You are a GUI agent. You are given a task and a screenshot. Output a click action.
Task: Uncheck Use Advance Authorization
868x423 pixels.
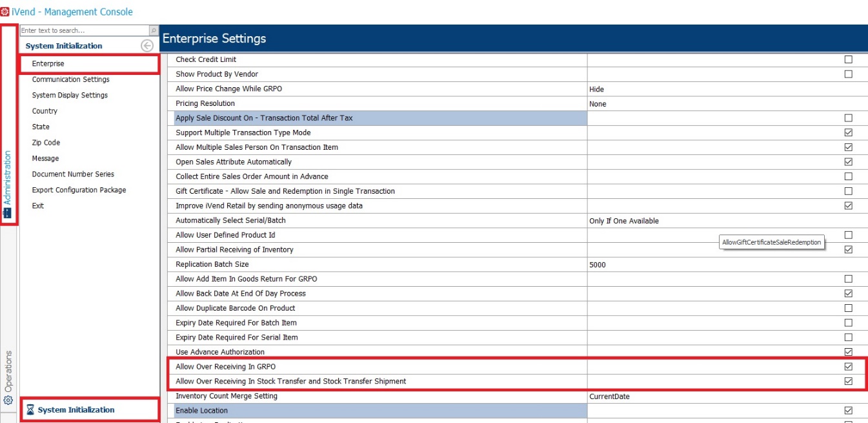tap(848, 352)
